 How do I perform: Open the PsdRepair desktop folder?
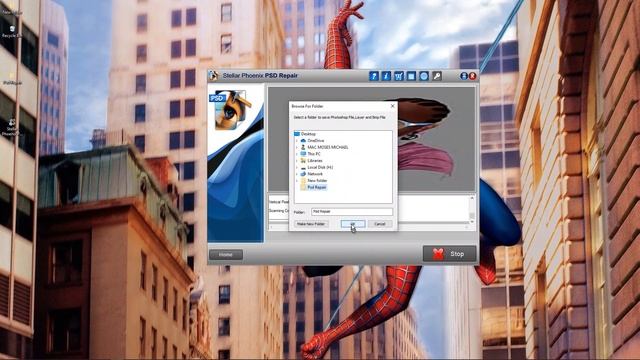[12, 78]
